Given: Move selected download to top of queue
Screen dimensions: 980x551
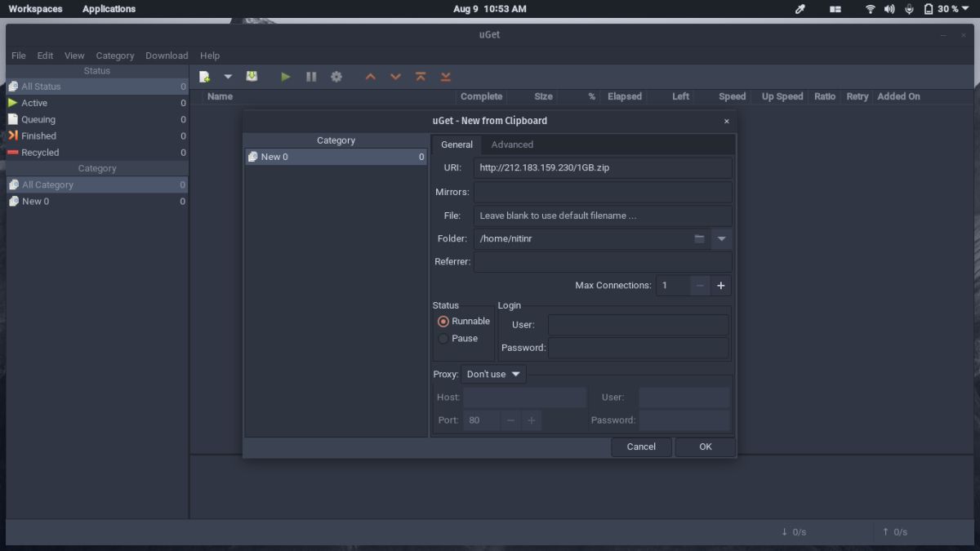Looking at the screenshot, I should 421,76.
